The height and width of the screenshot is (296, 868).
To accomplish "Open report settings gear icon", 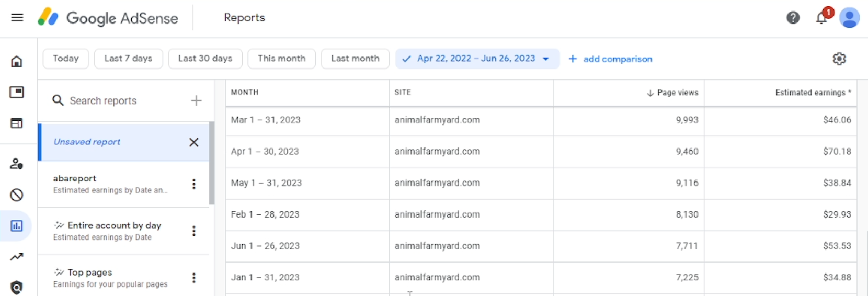I will (x=839, y=59).
